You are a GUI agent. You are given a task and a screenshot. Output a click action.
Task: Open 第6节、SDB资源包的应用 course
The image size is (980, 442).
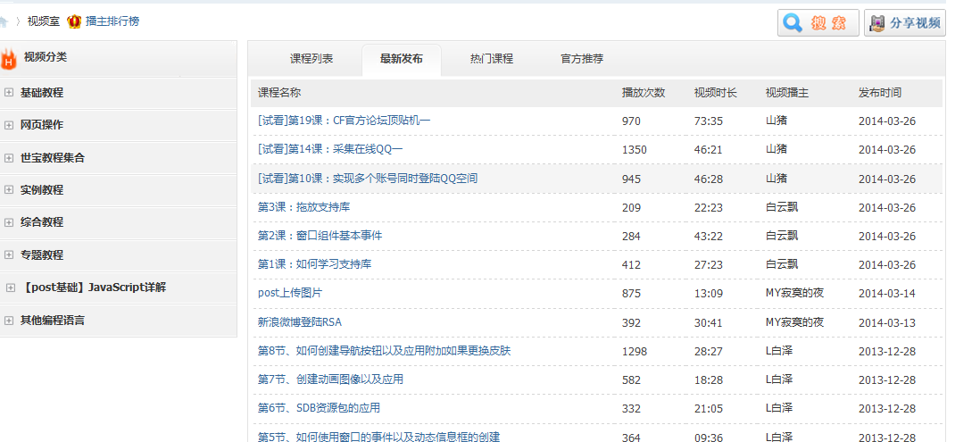coord(319,408)
